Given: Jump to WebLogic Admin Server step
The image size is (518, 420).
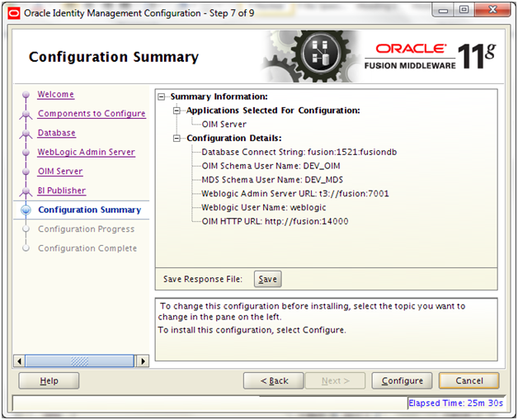Looking at the screenshot, I should pos(87,152).
